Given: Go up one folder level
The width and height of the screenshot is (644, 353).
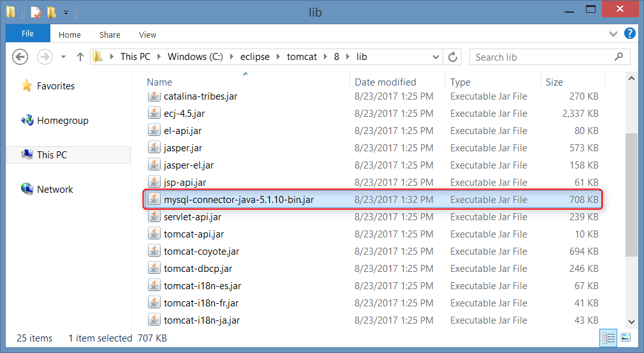Looking at the screenshot, I should coord(80,57).
